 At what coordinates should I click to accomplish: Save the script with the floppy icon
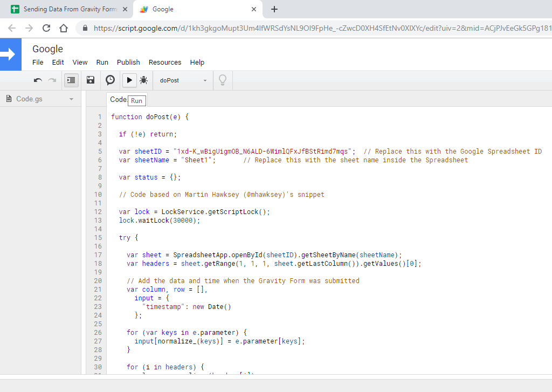91,80
